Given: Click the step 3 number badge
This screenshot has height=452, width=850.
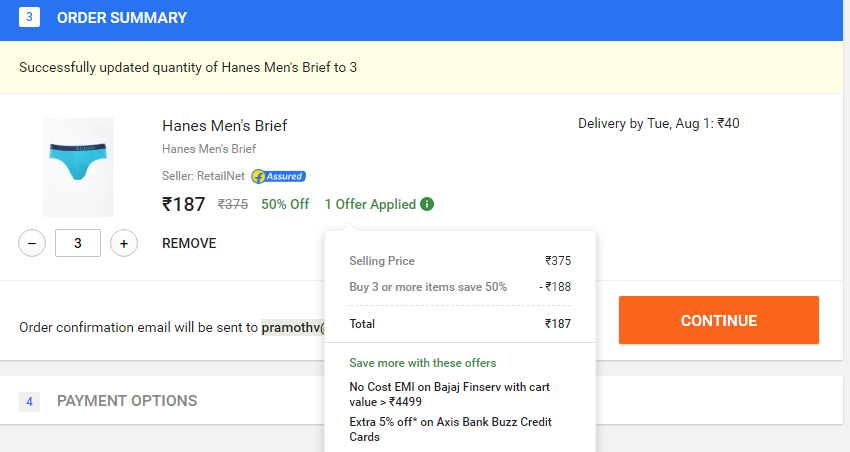Looking at the screenshot, I should point(29,17).
